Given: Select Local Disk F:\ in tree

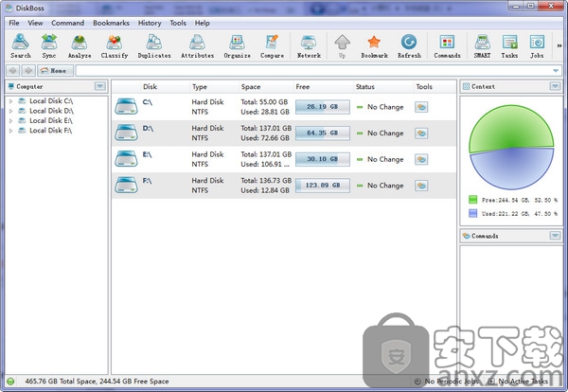Looking at the screenshot, I should point(51,131).
